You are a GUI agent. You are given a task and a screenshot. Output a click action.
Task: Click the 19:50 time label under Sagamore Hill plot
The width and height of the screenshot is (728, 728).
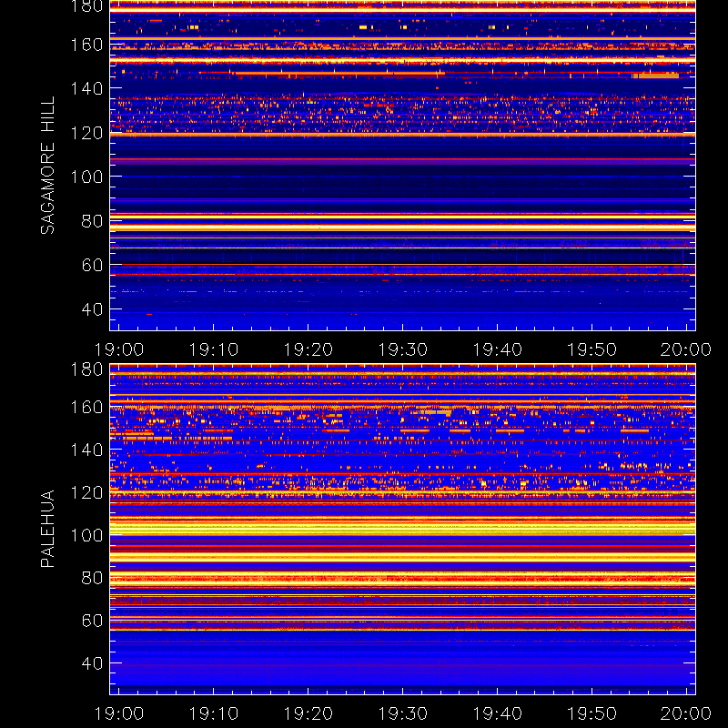(592, 349)
